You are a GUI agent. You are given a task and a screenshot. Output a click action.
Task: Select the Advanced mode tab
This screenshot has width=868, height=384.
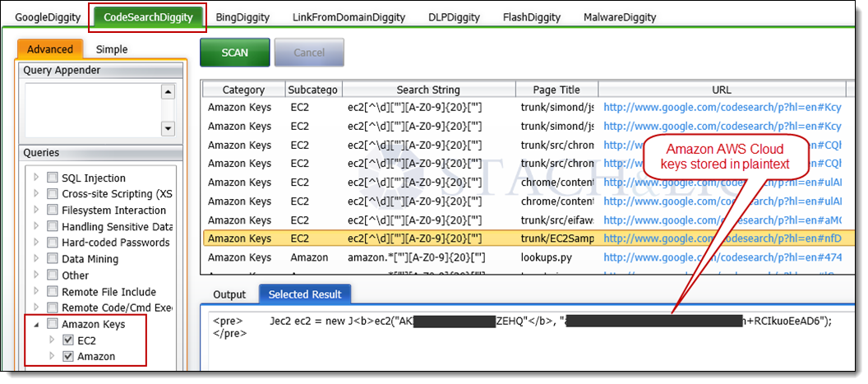coord(50,49)
